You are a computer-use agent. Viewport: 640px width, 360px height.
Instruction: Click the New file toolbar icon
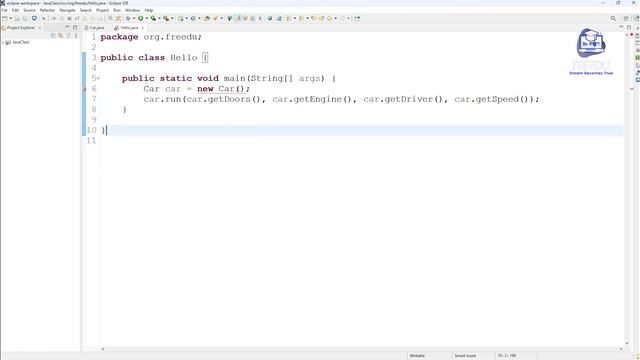pyautogui.click(x=4, y=18)
